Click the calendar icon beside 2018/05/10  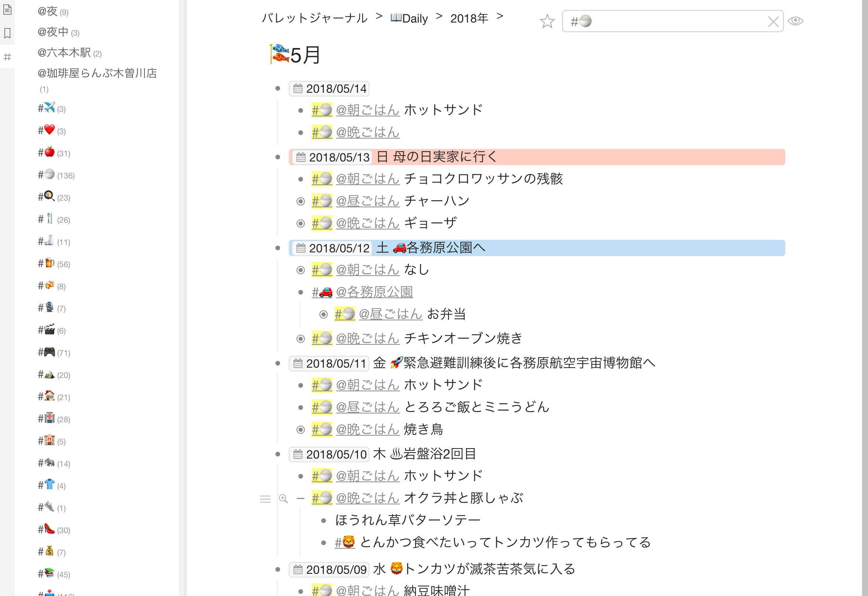click(298, 454)
